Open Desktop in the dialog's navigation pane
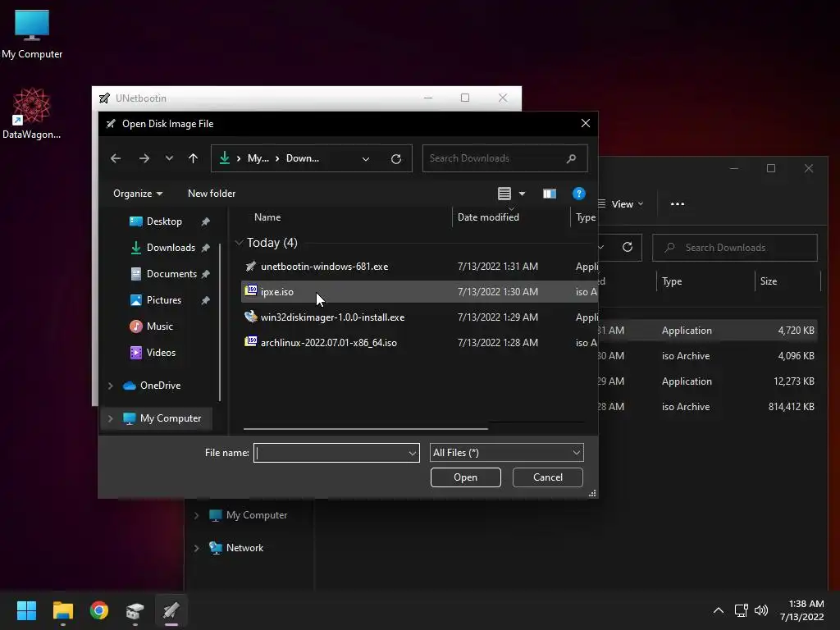 pos(164,221)
